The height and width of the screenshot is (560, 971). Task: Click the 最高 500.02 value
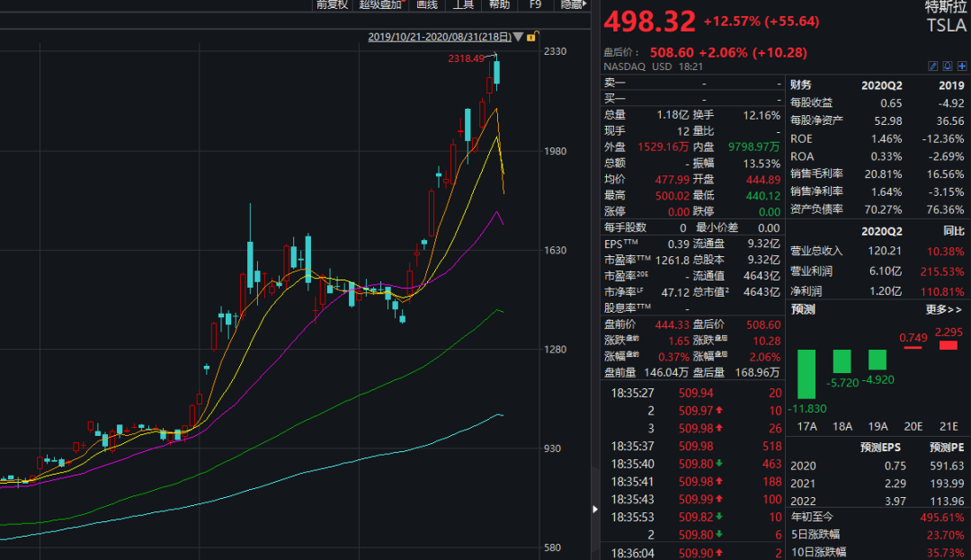tap(672, 196)
